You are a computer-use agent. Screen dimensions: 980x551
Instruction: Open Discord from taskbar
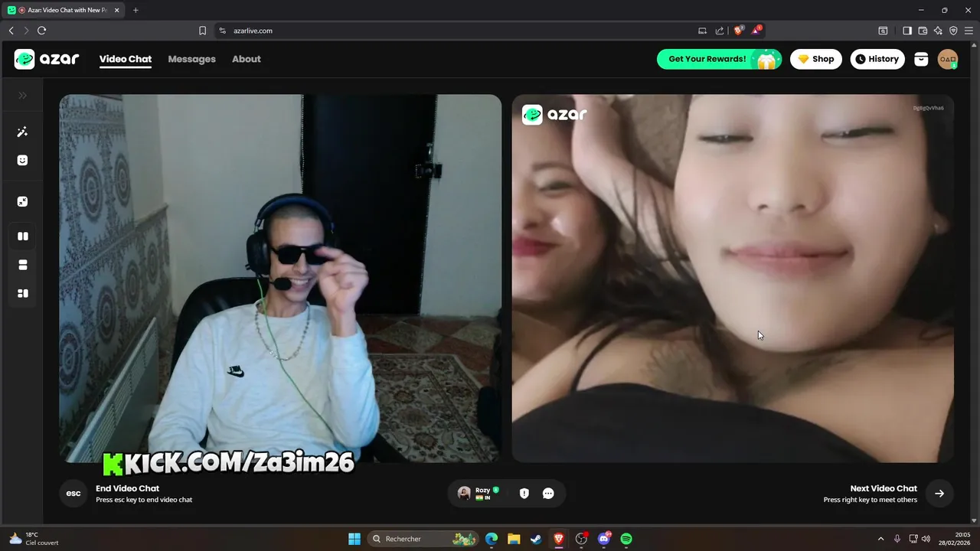[x=604, y=539]
